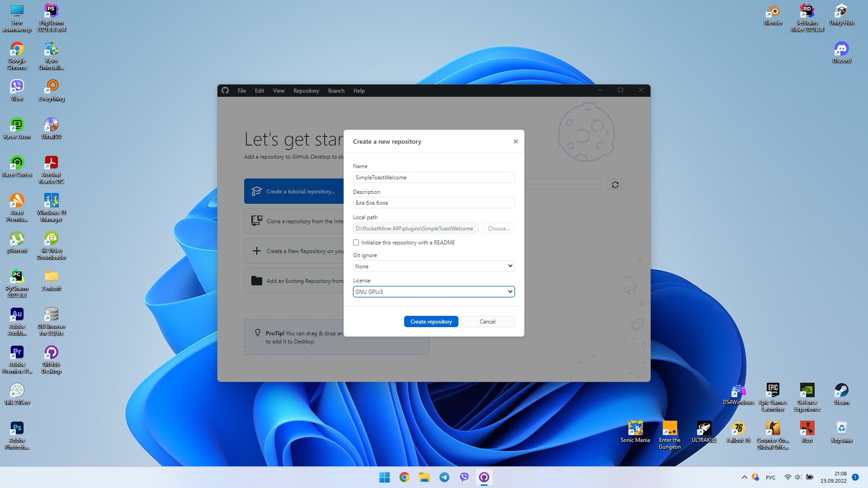Close the Create a new repository dialog
Image resolution: width=868 pixels, height=488 pixels.
click(515, 141)
